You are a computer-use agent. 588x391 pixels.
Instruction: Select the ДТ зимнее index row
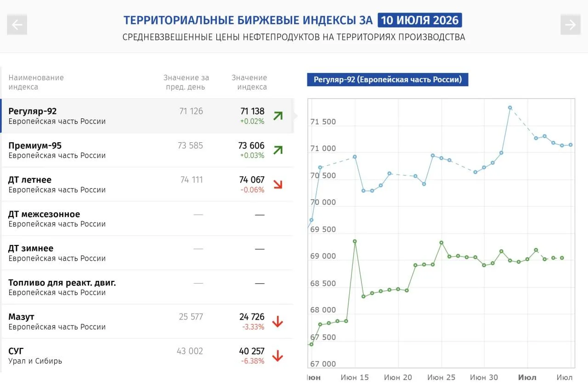(147, 253)
